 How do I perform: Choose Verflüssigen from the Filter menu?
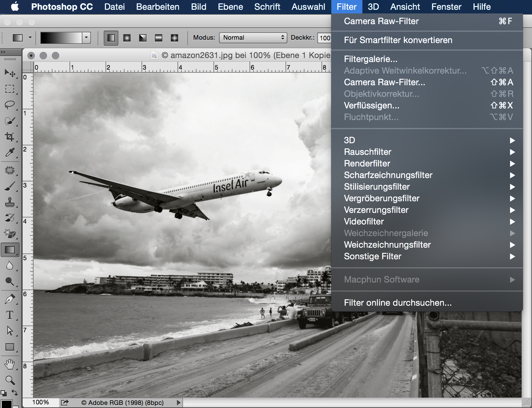pos(372,105)
